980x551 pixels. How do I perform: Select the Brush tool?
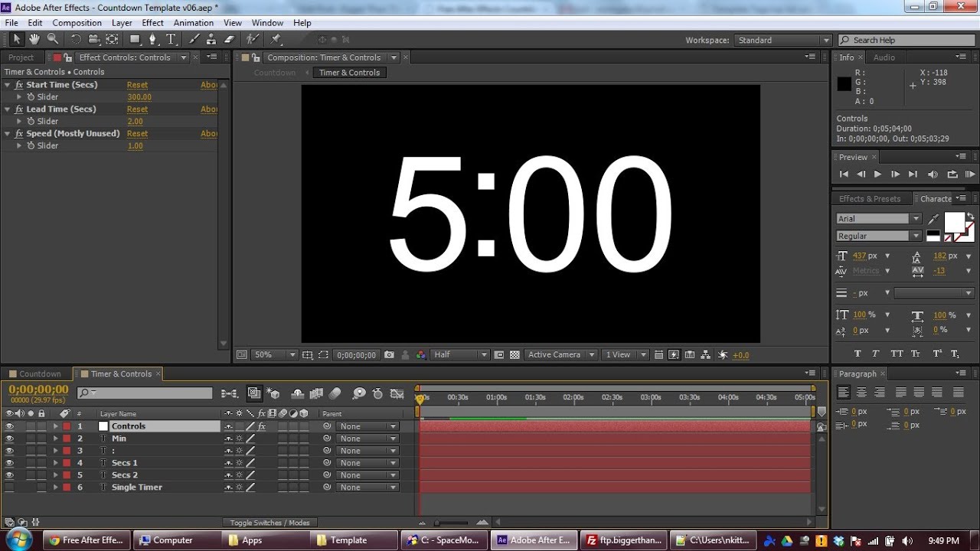[x=194, y=39]
